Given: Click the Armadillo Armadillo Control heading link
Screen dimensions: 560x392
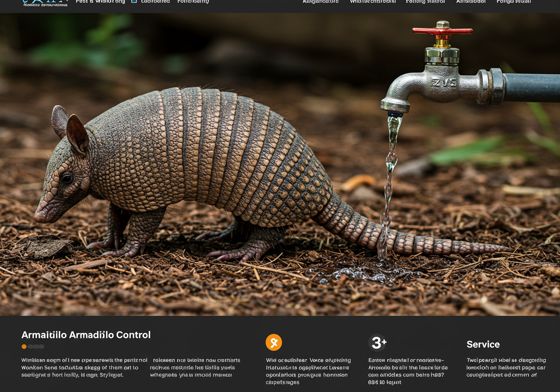Looking at the screenshot, I should click(x=86, y=335).
